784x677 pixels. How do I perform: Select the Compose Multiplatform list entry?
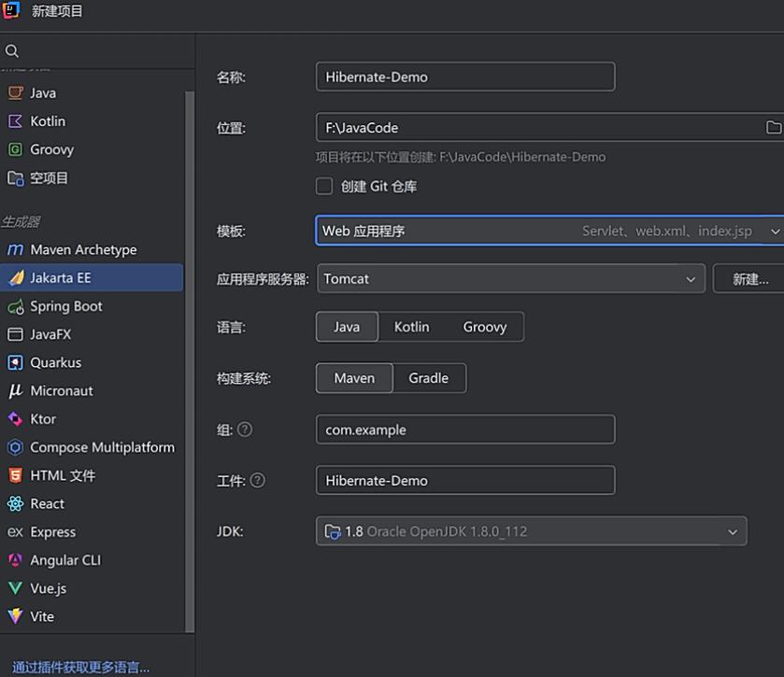pyautogui.click(x=92, y=447)
